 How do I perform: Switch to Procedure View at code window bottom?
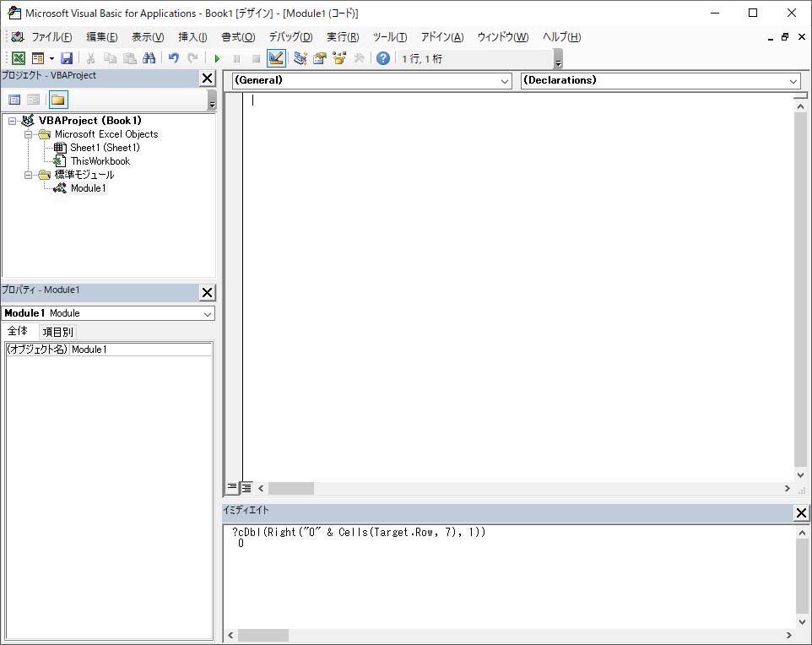coord(233,488)
